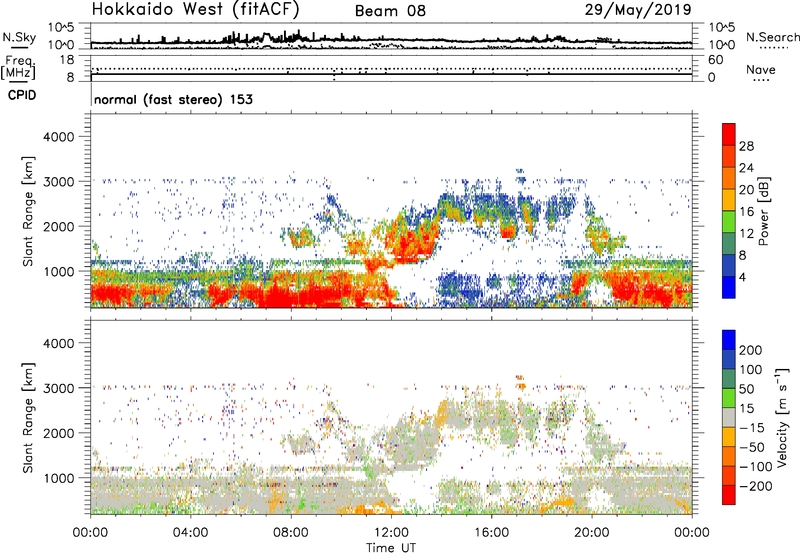Screen dimensions: 800x554
Task: Click the 'N.Search' legend label
Action: coord(772,37)
